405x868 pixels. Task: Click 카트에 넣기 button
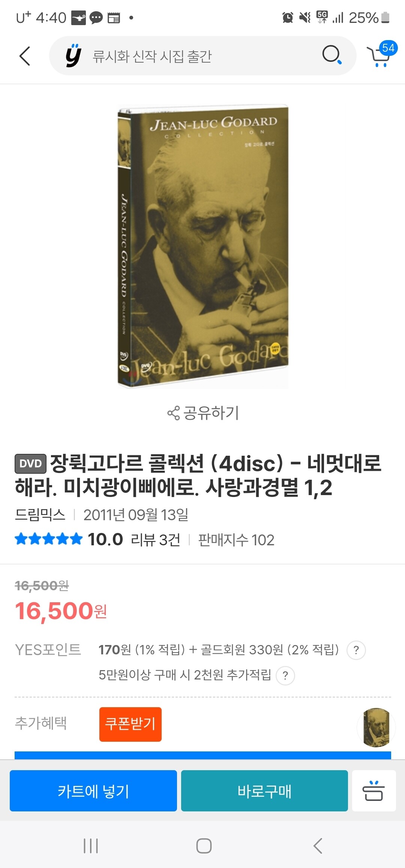pyautogui.click(x=93, y=791)
